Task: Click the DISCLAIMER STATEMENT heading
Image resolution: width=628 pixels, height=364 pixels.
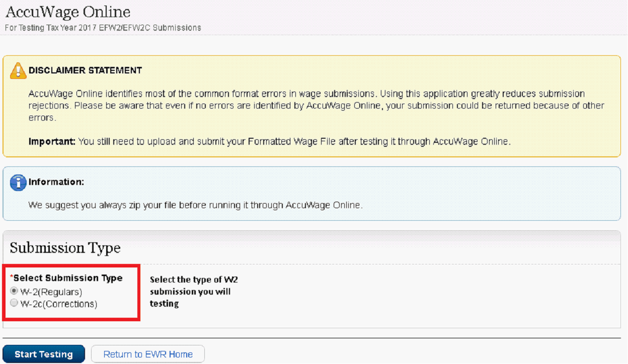Action: point(86,70)
